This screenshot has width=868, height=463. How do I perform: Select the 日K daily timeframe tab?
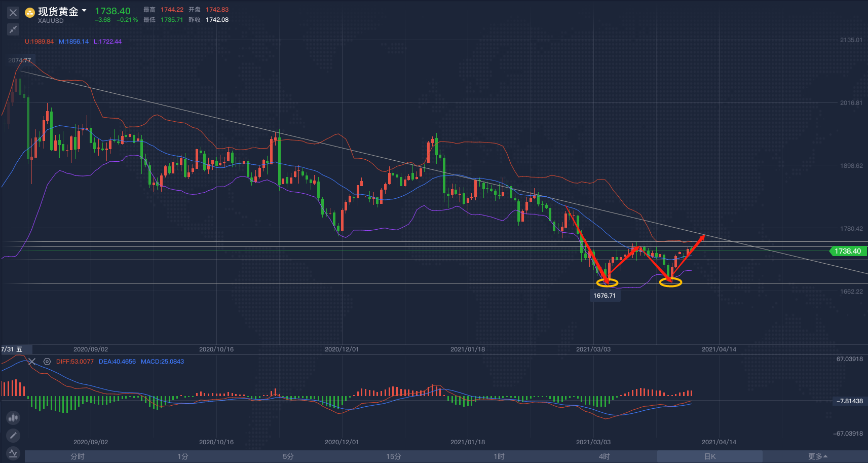[x=710, y=456]
